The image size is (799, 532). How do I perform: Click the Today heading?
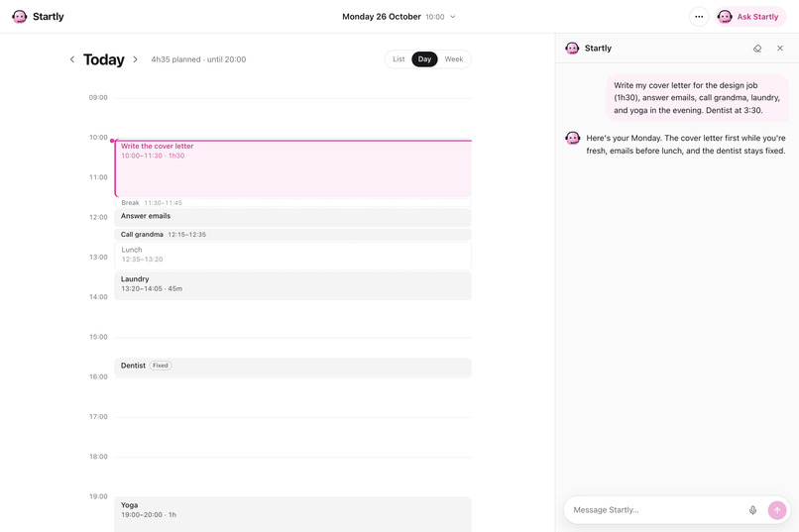coord(104,59)
